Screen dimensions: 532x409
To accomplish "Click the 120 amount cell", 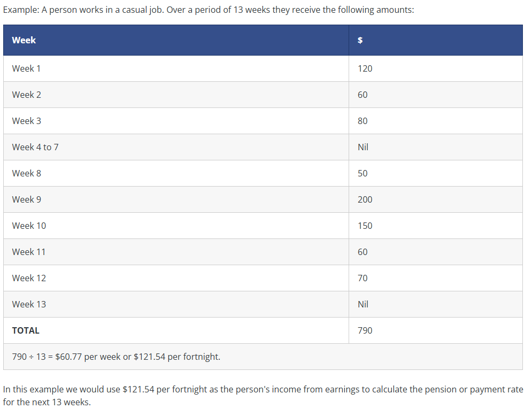I will click(365, 68).
